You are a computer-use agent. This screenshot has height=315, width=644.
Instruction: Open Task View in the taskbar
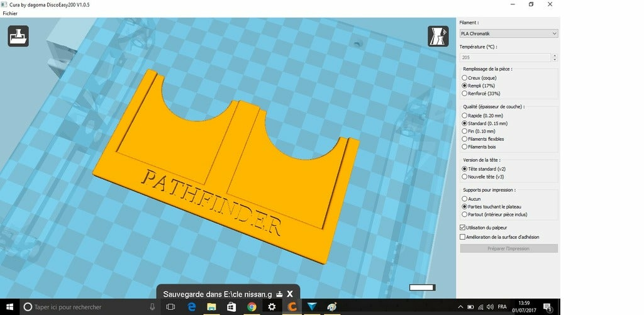(170, 307)
